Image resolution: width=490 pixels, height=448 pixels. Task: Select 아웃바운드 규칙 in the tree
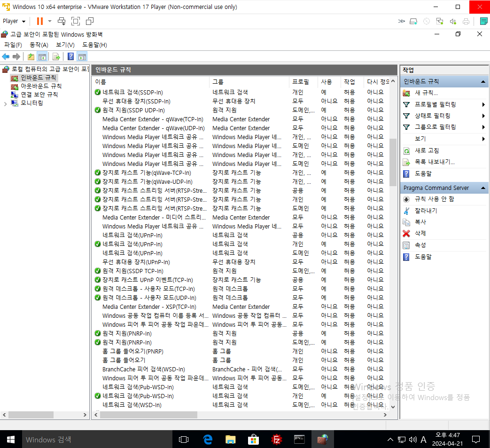coord(41,86)
